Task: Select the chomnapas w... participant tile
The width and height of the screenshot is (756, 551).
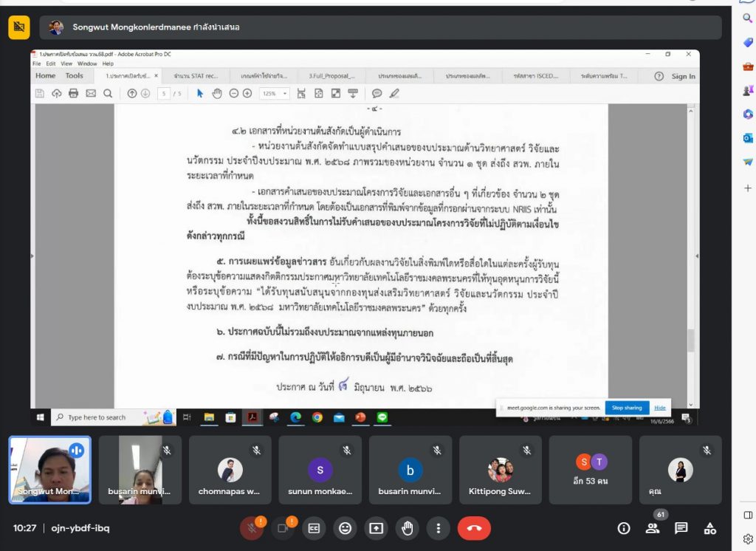Action: [230, 470]
